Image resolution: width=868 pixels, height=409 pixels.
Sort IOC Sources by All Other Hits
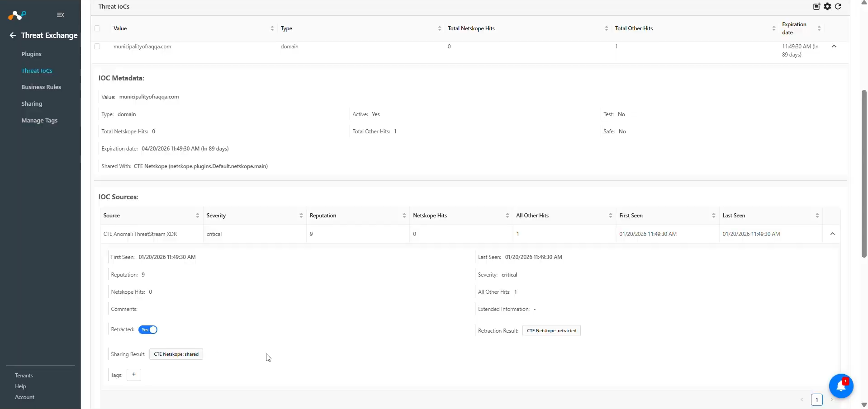[611, 216]
